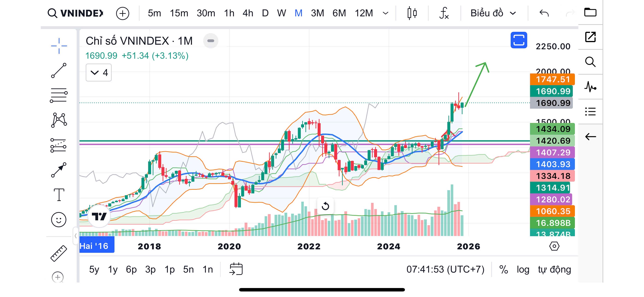This screenshot has width=644, height=297.
Task: Select the measure ruler tool
Action: click(x=59, y=253)
